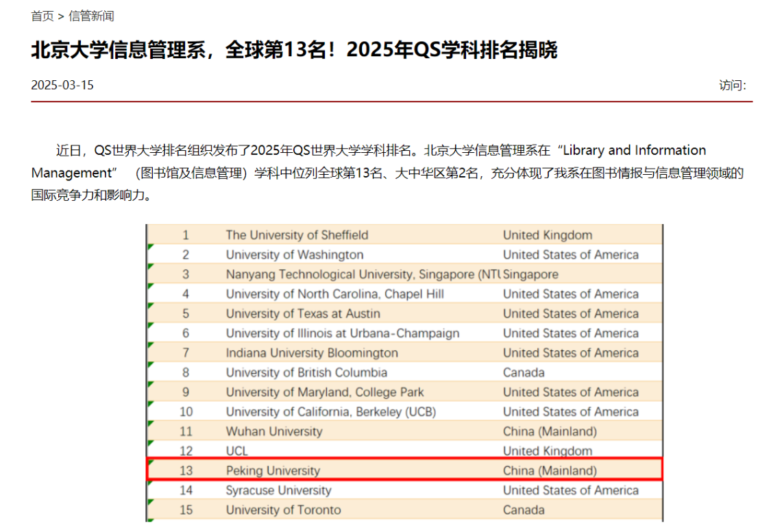Click rank number 13 in the highlighted row

click(x=186, y=471)
